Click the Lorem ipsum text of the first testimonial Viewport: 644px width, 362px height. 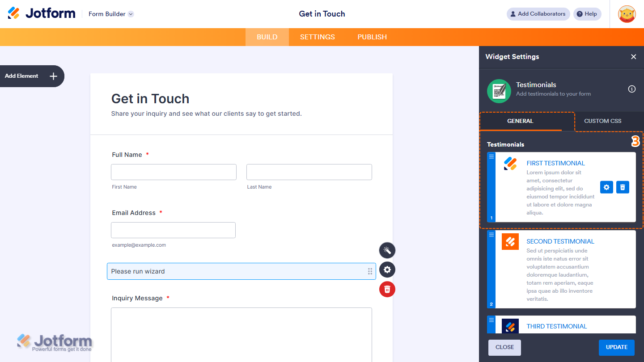point(560,193)
